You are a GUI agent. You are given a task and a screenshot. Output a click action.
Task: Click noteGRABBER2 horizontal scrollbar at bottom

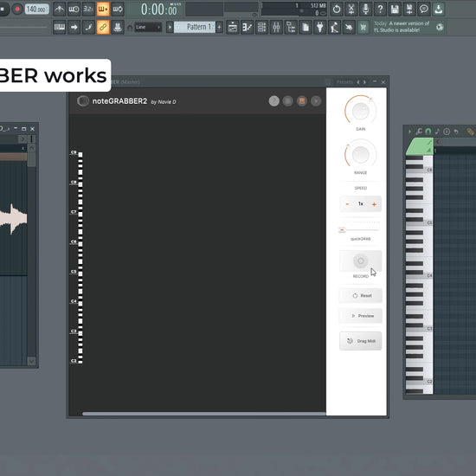point(204,414)
